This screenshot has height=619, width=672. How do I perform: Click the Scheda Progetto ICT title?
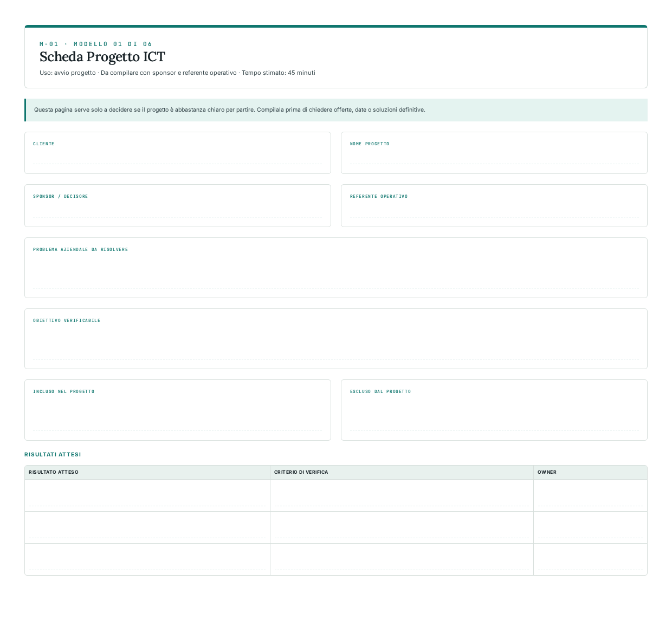(x=102, y=57)
